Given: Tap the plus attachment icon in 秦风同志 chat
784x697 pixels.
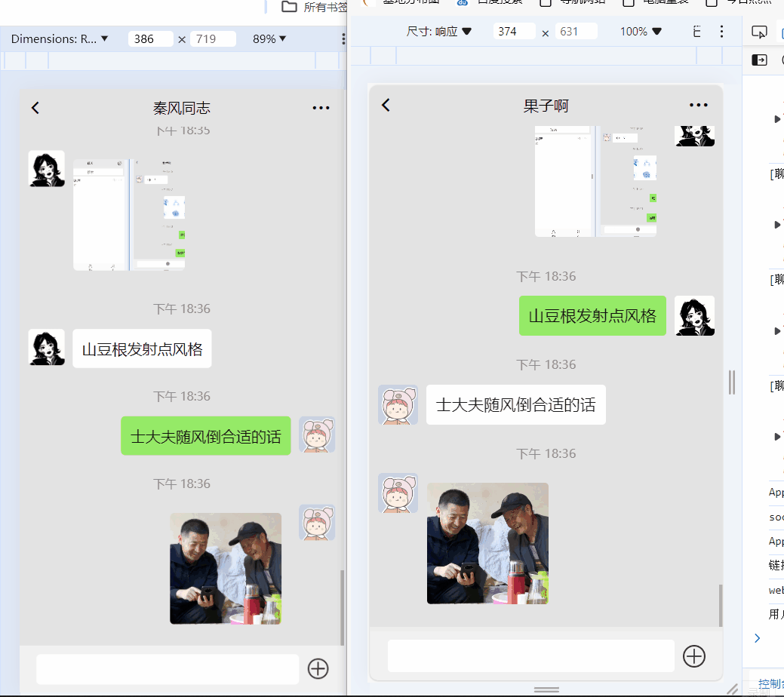Looking at the screenshot, I should coord(318,669).
